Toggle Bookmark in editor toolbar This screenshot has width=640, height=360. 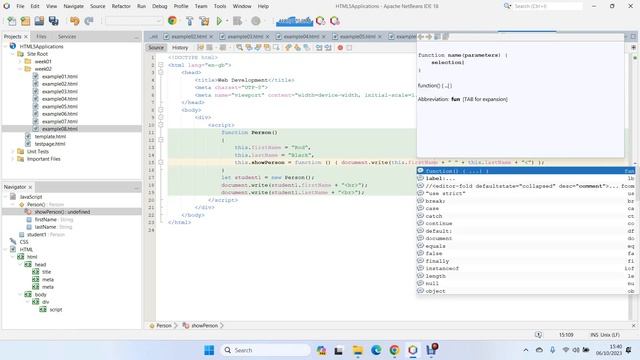(307, 48)
